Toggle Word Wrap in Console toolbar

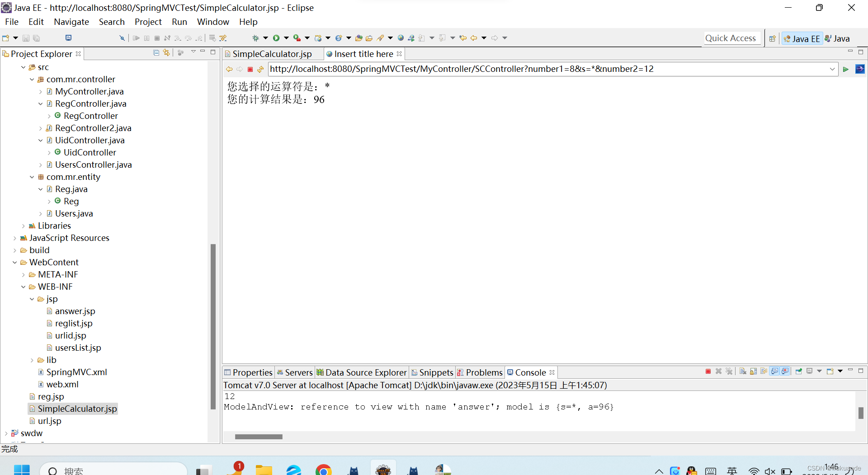[x=764, y=371]
